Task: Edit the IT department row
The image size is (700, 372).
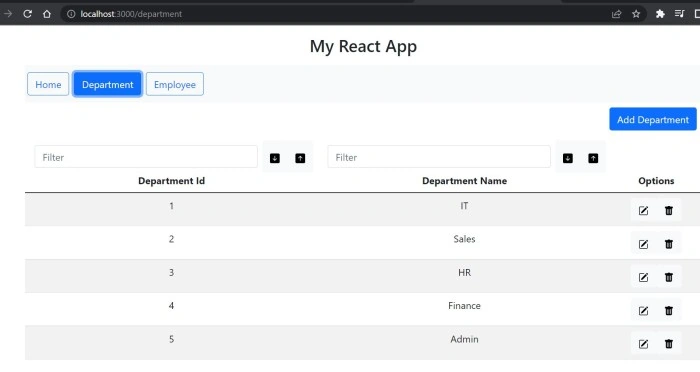Action: coord(643,210)
